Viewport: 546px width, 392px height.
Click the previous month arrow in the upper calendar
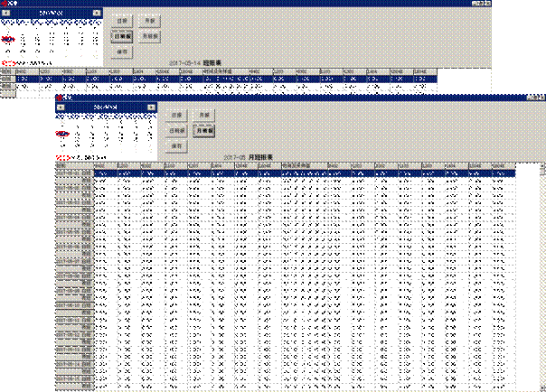point(7,14)
